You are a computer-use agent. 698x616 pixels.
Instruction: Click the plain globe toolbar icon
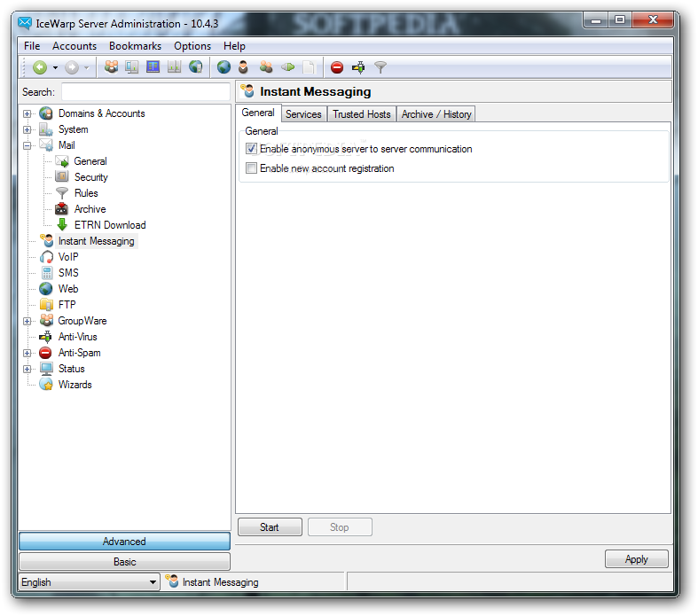click(224, 67)
